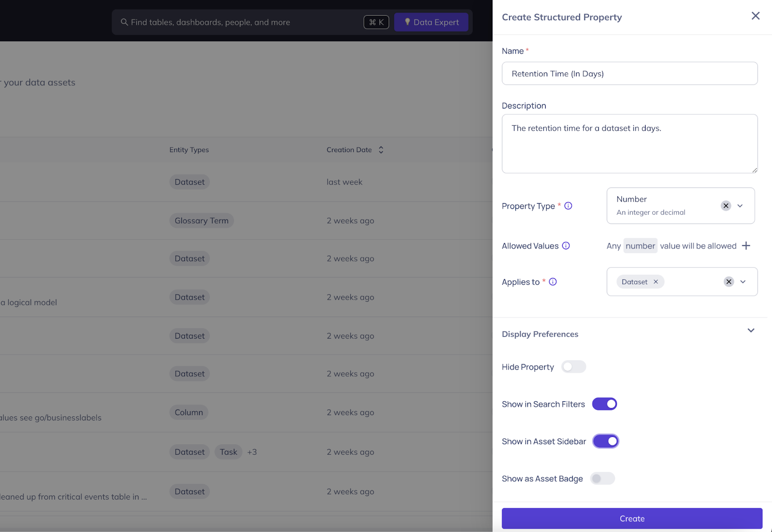772x532 pixels.
Task: Clear the Number property type selection
Action: point(726,205)
